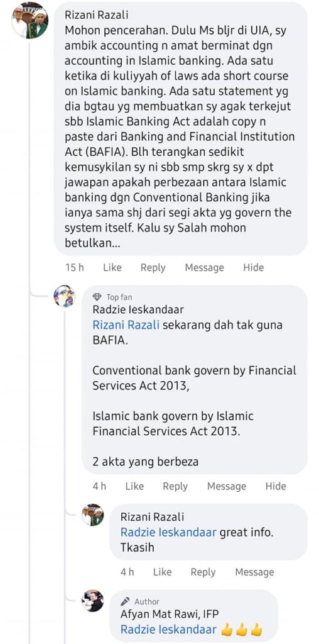Image resolution: width=319 pixels, height=644 pixels.
Task: Open Rizani Razali's profile picture on the top comment
Action: click(x=30, y=21)
